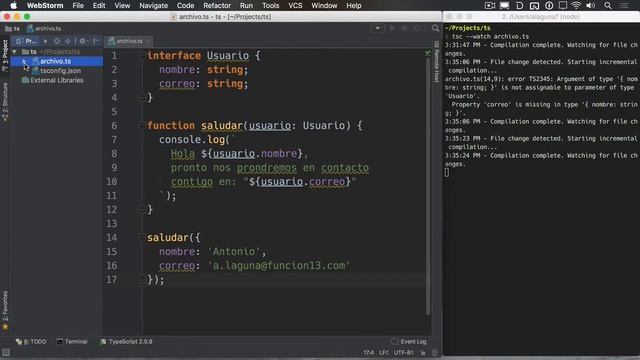640x360 pixels.
Task: Open the Apple menu
Action: pos(13,6)
